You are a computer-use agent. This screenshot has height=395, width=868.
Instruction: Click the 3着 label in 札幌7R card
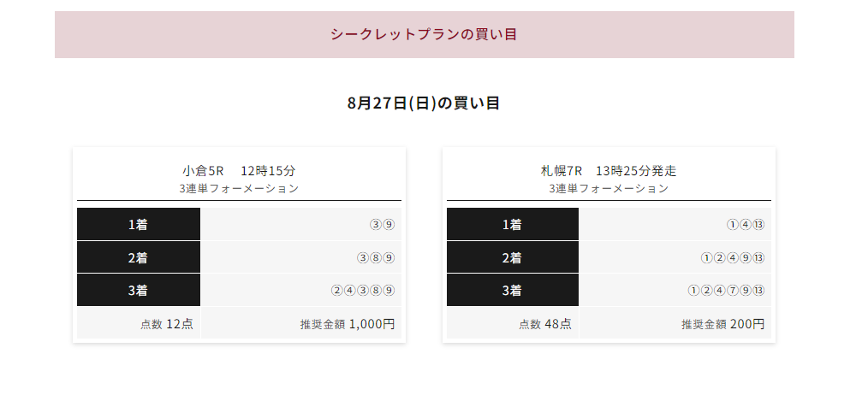[x=513, y=290]
